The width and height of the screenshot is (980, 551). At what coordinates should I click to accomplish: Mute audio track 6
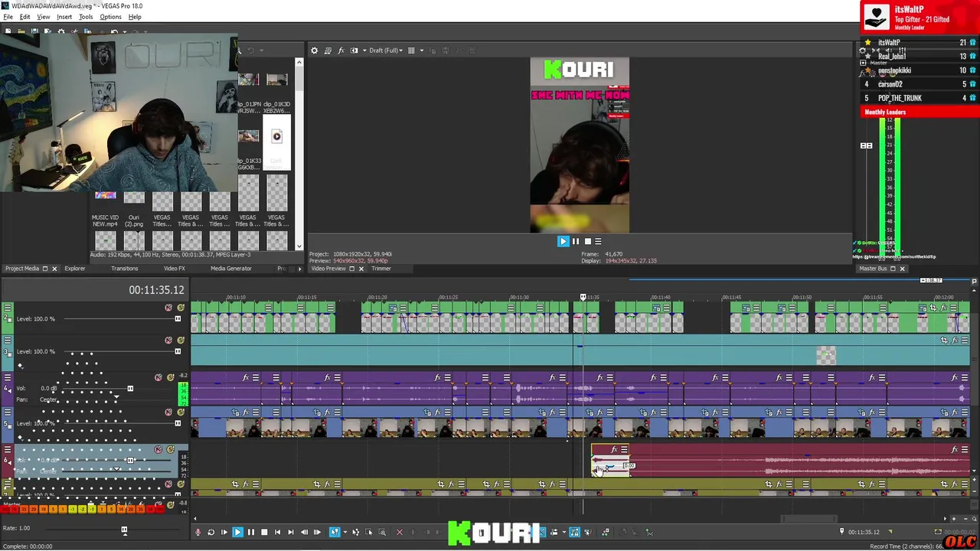pyautogui.click(x=158, y=449)
